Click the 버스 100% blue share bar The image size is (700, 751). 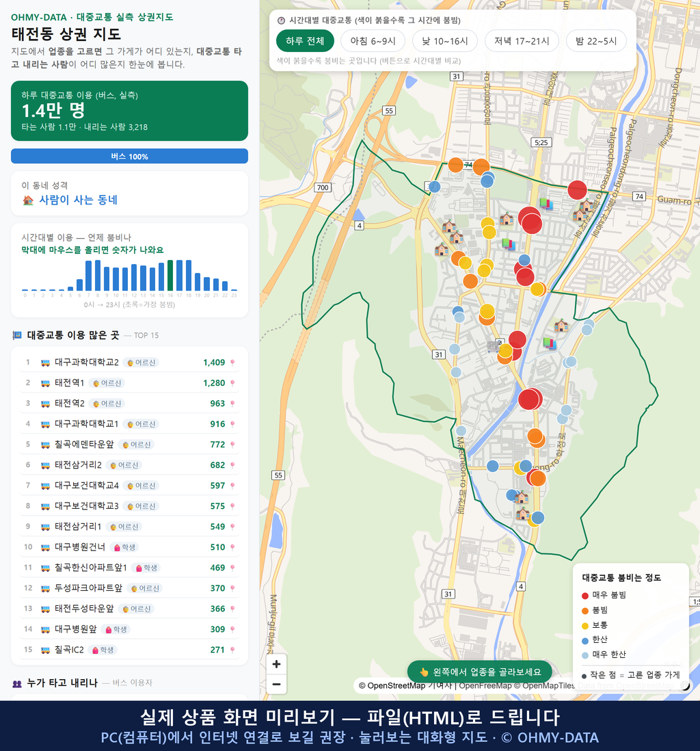(129, 156)
